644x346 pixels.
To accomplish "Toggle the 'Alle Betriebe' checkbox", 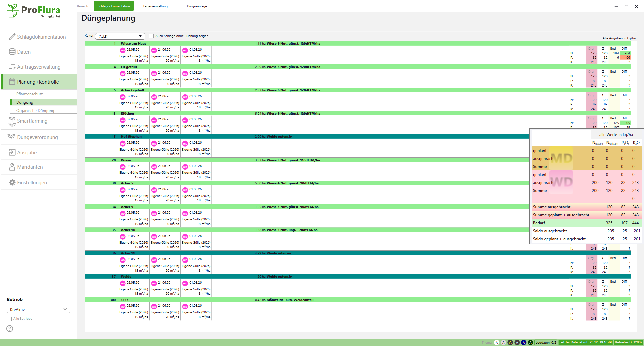I will point(9,319).
